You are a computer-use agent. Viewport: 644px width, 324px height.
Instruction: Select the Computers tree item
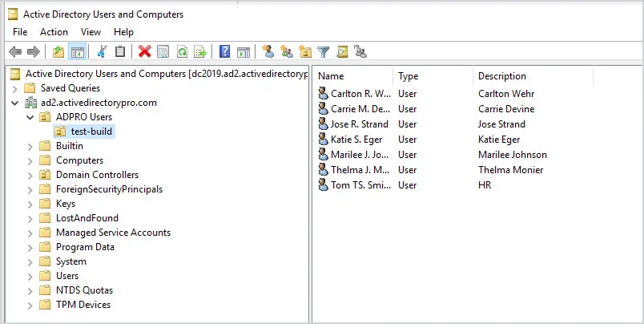pos(79,160)
